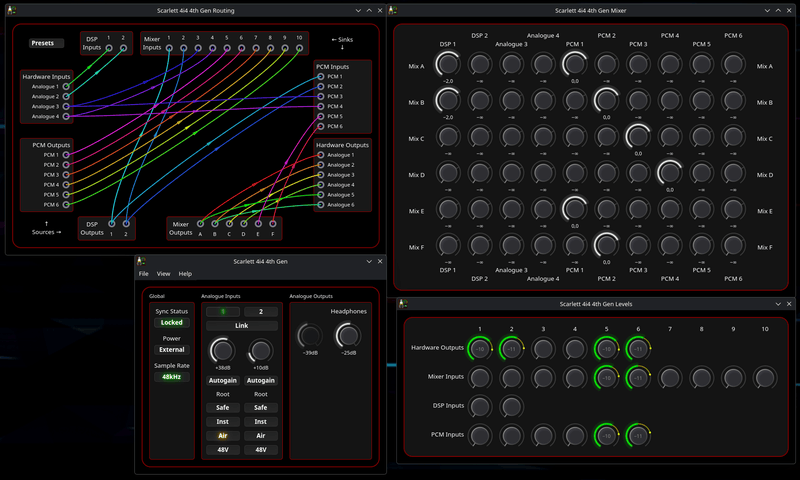The width and height of the screenshot is (800, 480).
Task: Toggle Inst mode on input 1
Action: 222,422
